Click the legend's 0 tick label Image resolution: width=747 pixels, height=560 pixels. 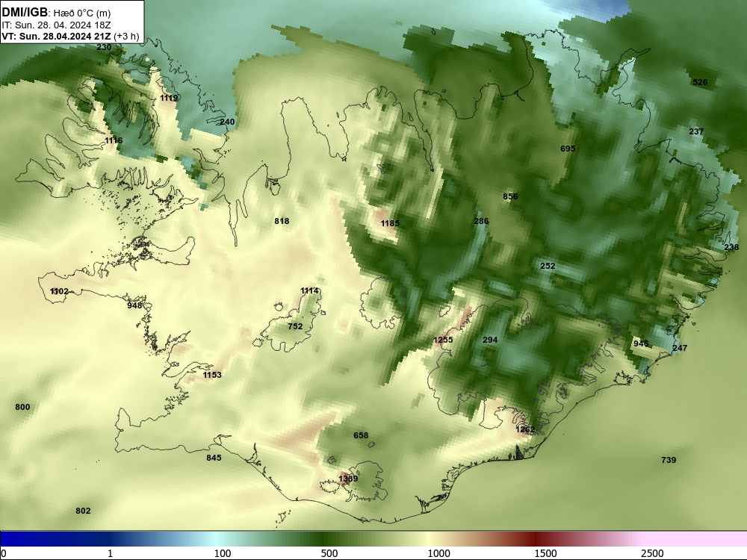(4, 553)
